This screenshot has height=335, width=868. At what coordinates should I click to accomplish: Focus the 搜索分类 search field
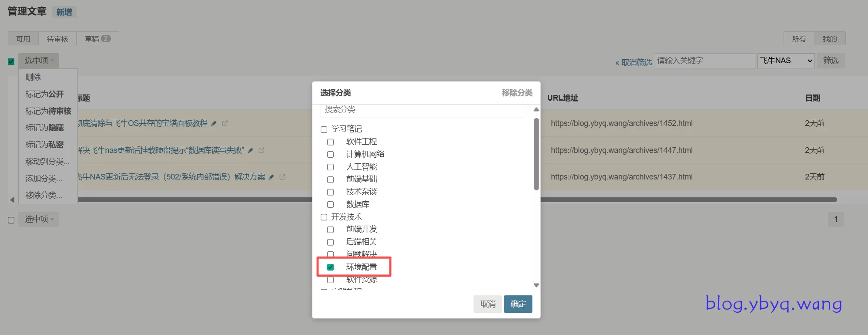point(422,110)
